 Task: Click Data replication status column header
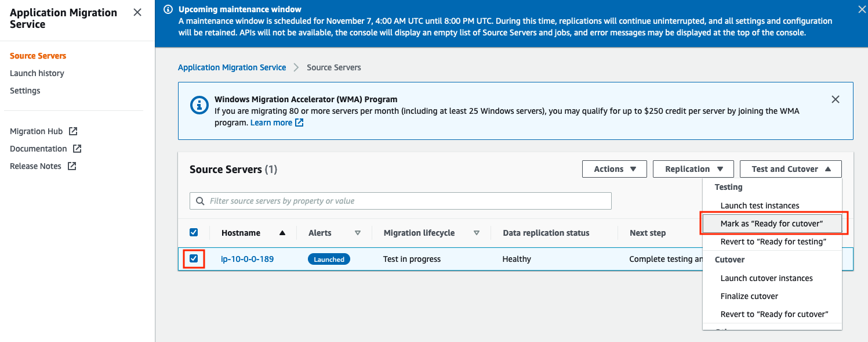tap(546, 233)
